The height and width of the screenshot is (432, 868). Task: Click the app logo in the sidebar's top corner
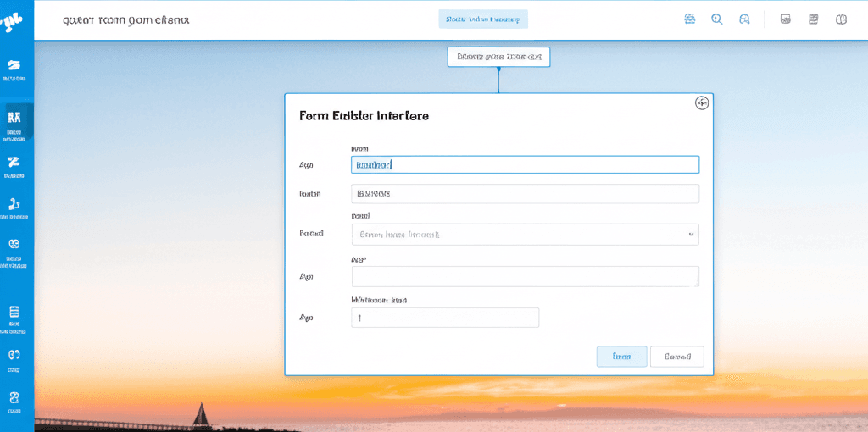tap(14, 22)
